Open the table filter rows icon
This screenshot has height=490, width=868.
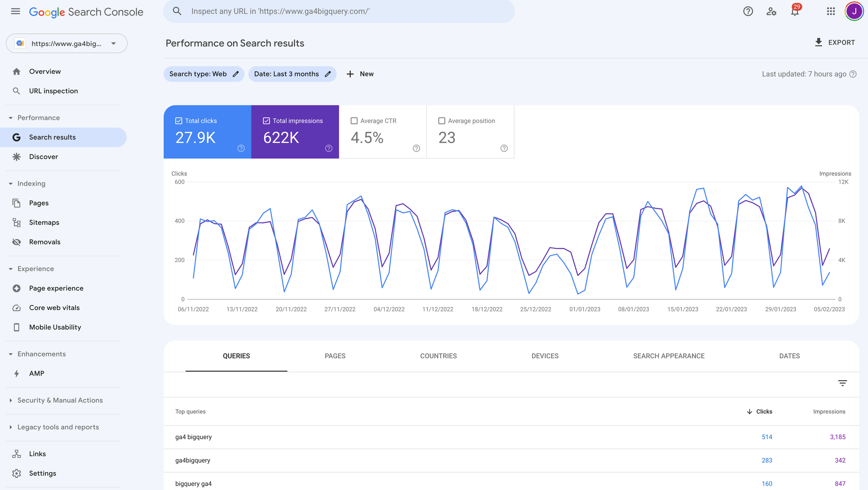click(x=842, y=383)
